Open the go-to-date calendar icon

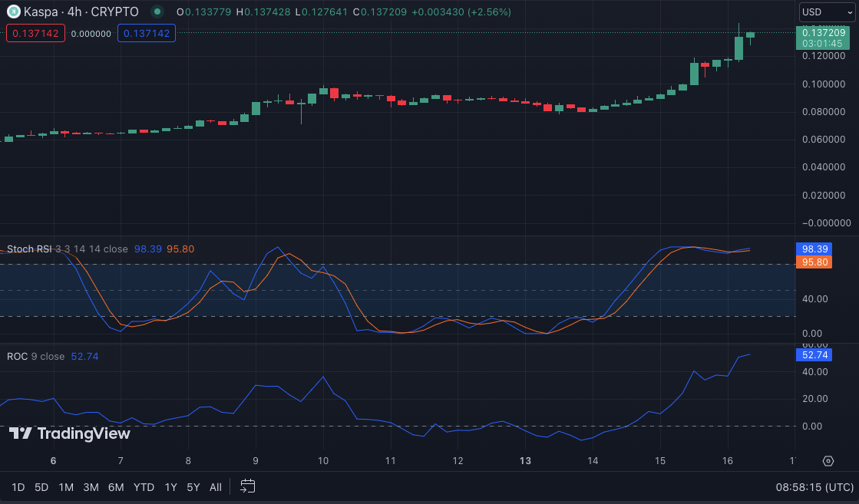pos(247,486)
